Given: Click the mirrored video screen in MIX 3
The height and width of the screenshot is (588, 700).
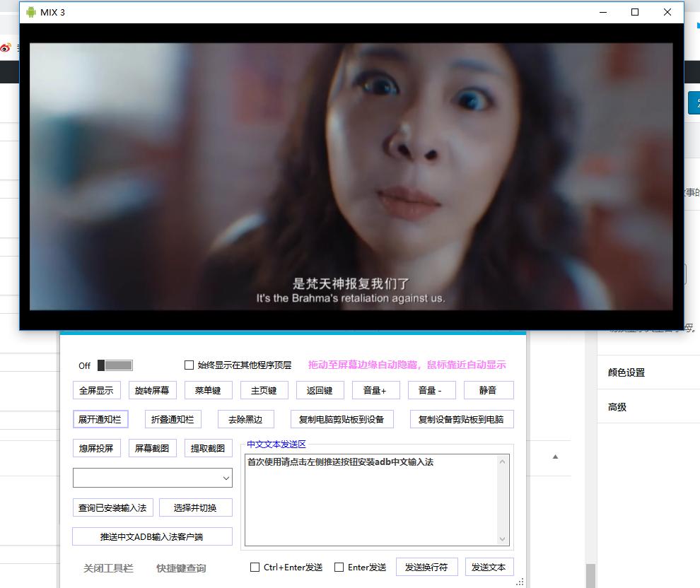Looking at the screenshot, I should click(x=351, y=176).
